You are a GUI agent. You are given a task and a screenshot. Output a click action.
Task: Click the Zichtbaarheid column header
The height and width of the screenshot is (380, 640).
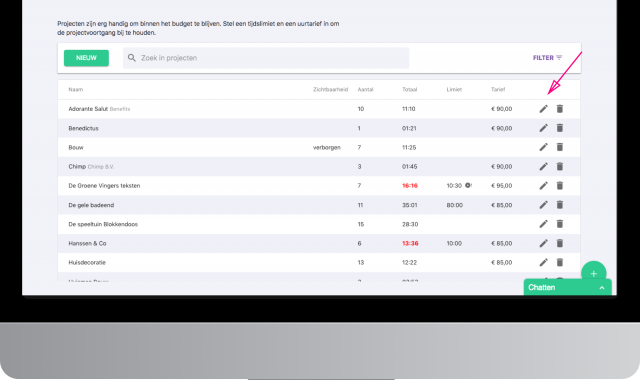click(x=330, y=89)
